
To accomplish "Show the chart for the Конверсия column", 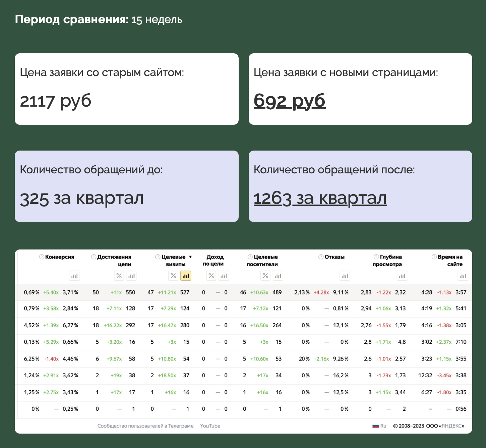I will (x=74, y=276).
